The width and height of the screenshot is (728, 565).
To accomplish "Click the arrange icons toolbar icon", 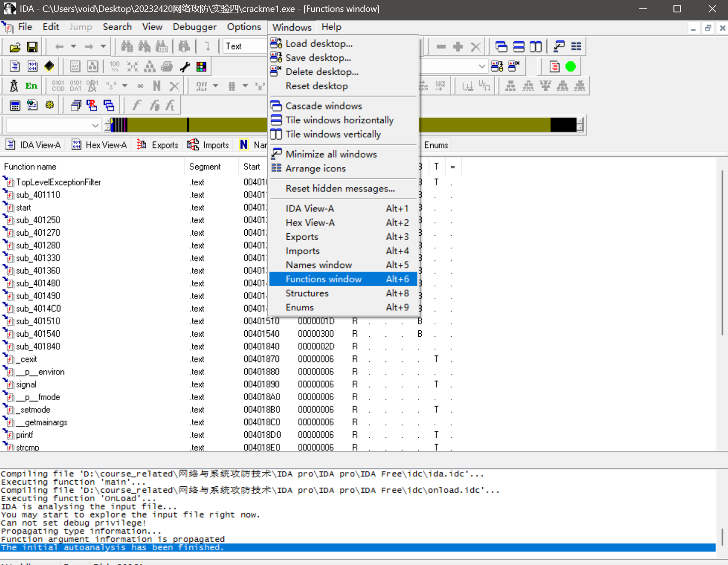I will point(576,46).
